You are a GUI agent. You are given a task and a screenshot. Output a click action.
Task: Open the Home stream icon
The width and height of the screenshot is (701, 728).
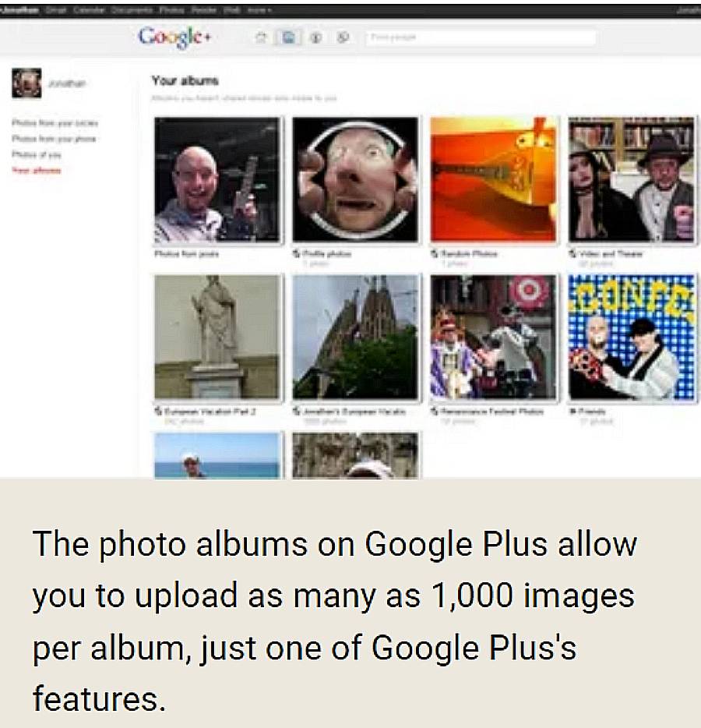click(262, 37)
